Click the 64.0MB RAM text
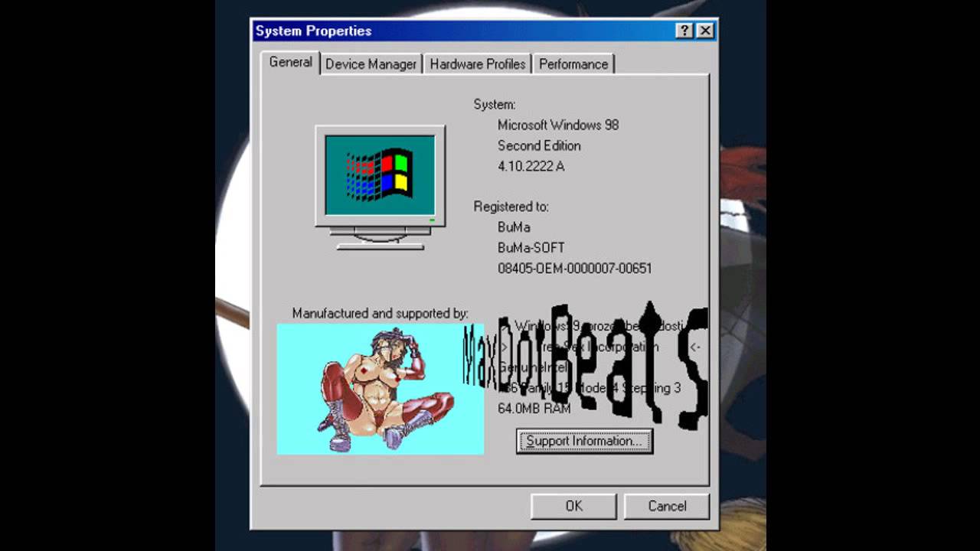Image resolution: width=980 pixels, height=551 pixels. coord(534,409)
